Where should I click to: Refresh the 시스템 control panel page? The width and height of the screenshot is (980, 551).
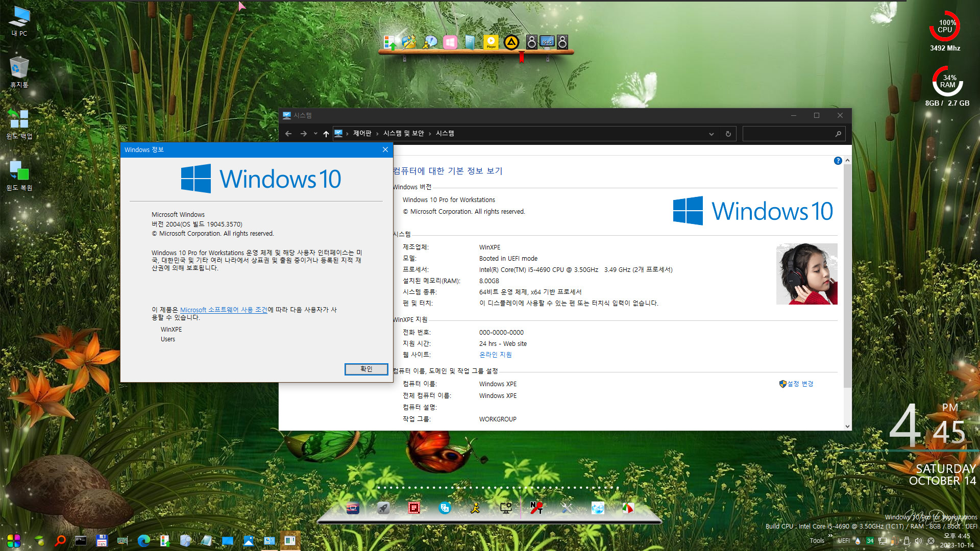coord(728,134)
